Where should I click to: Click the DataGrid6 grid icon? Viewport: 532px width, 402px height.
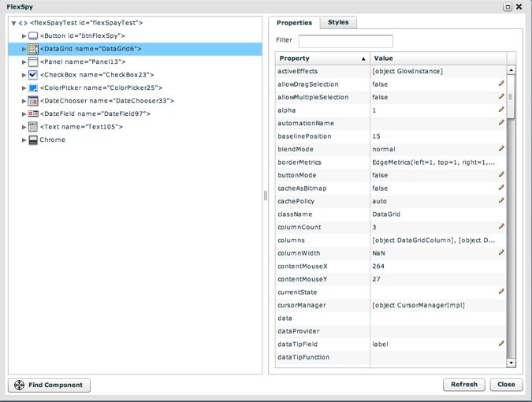33,49
